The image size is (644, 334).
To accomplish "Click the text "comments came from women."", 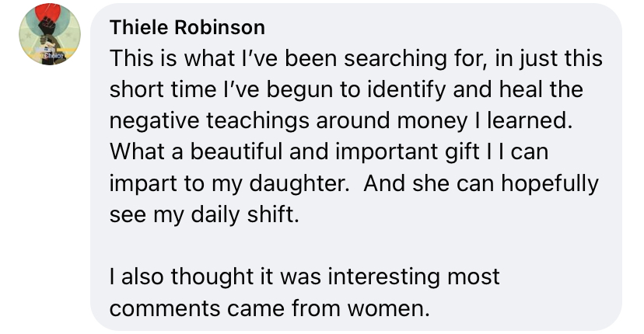I will (269, 308).
